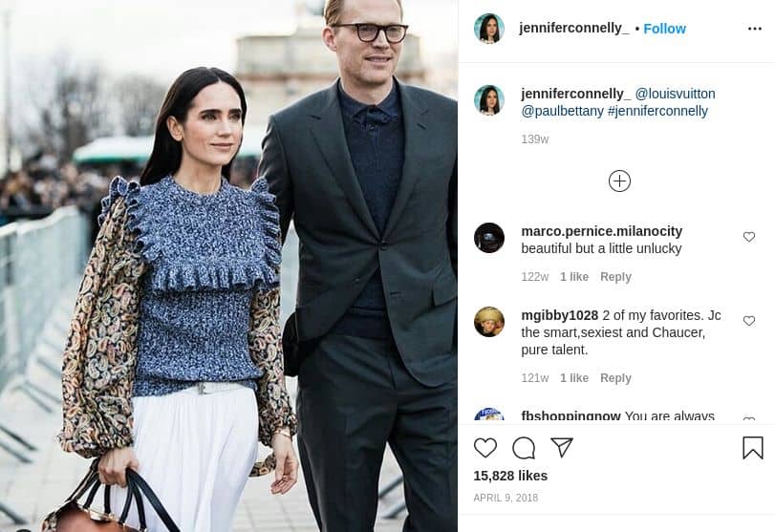This screenshot has width=775, height=532.
Task: Save post with bookmark icon
Action: (x=753, y=448)
